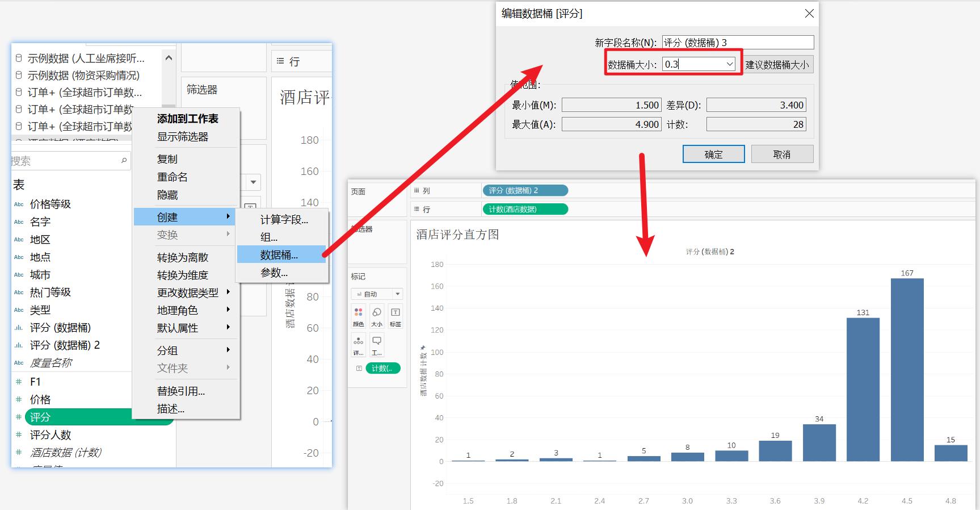Screen dimensions: 980x510
Task: Expand the 地理角色 submenu
Action: click(228, 310)
